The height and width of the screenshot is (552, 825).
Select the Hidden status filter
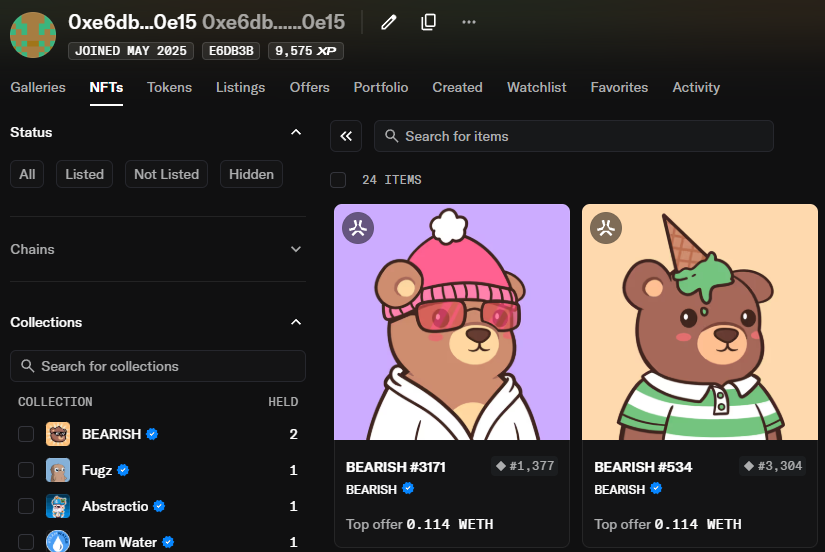pos(251,174)
